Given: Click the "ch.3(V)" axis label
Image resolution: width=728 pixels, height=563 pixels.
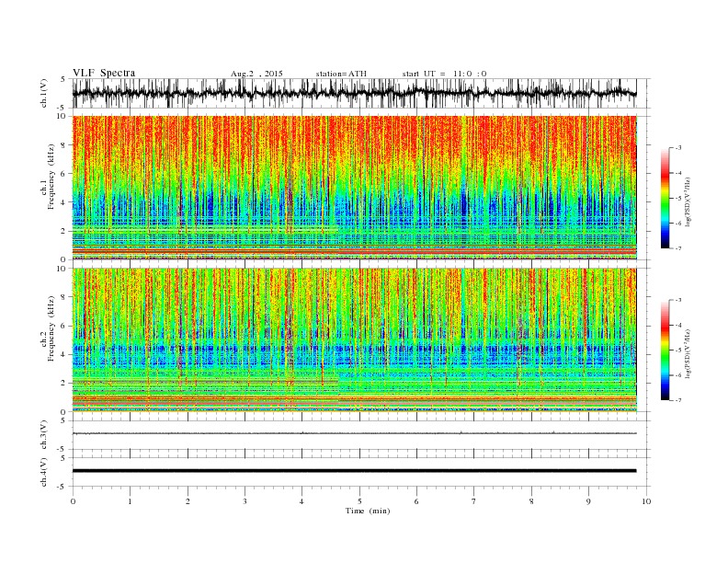Looking at the screenshot, I should (43, 436).
